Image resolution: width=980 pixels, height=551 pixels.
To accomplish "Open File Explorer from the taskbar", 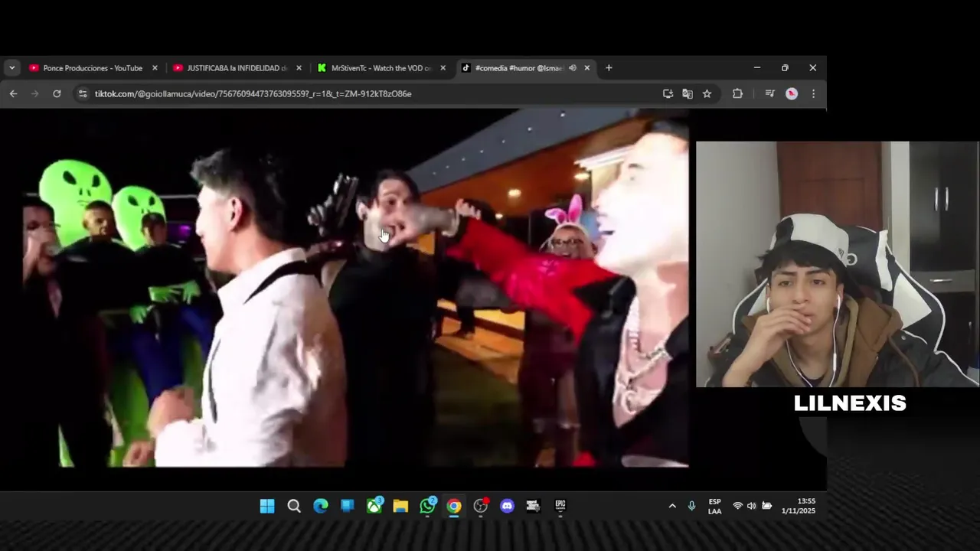I will pos(400,506).
